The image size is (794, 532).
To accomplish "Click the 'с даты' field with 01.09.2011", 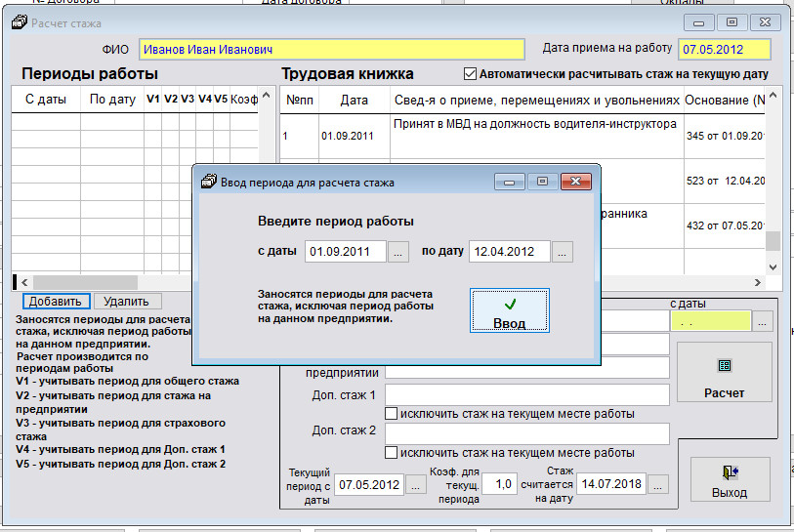I will tap(346, 252).
